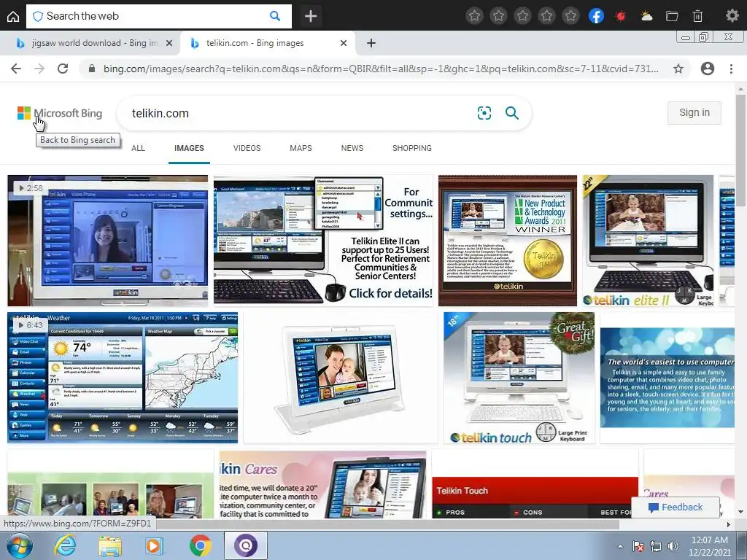
Task: Open visual search camera icon
Action: (x=484, y=113)
